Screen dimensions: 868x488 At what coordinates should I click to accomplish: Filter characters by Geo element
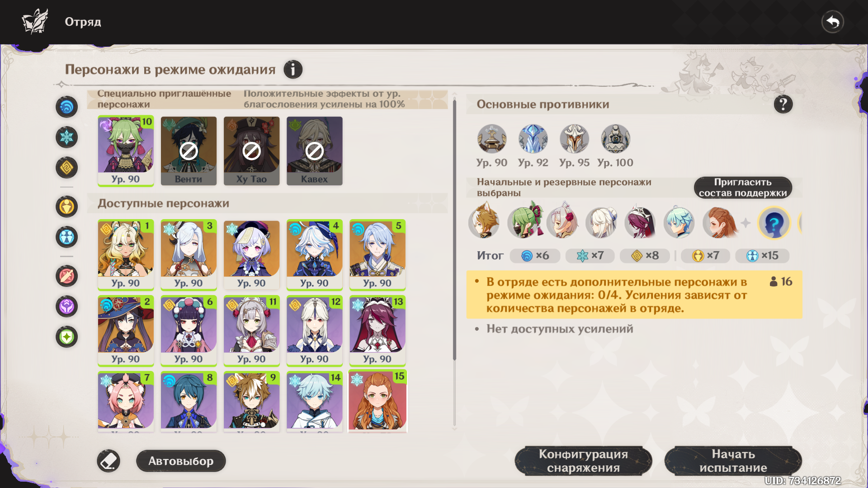click(67, 168)
